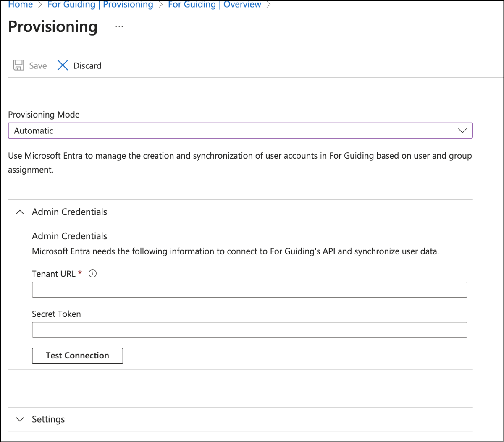
Task: Click the Save text in toolbar
Action: (x=38, y=66)
